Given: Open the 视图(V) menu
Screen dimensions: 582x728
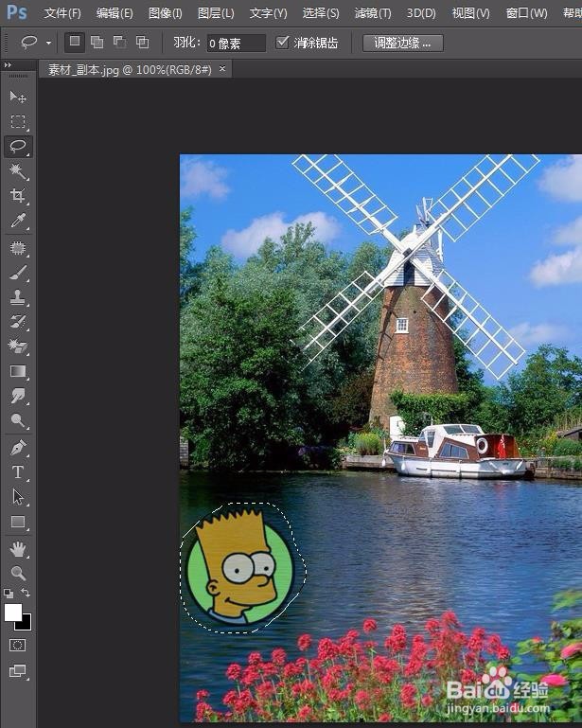Looking at the screenshot, I should pos(471,13).
